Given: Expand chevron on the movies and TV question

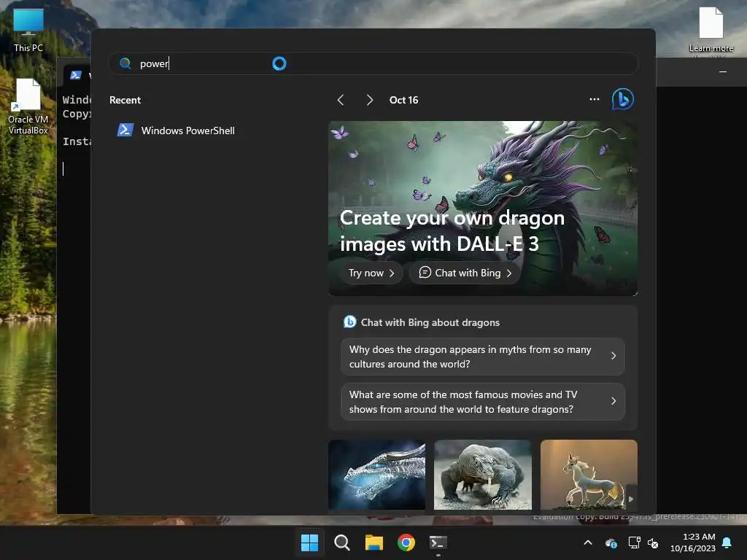Looking at the screenshot, I should (614, 402).
